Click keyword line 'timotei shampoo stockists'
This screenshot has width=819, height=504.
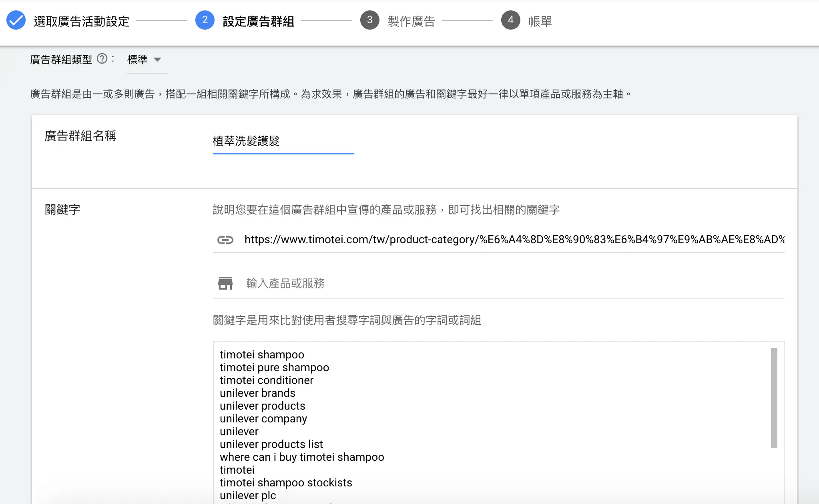pyautogui.click(x=286, y=483)
